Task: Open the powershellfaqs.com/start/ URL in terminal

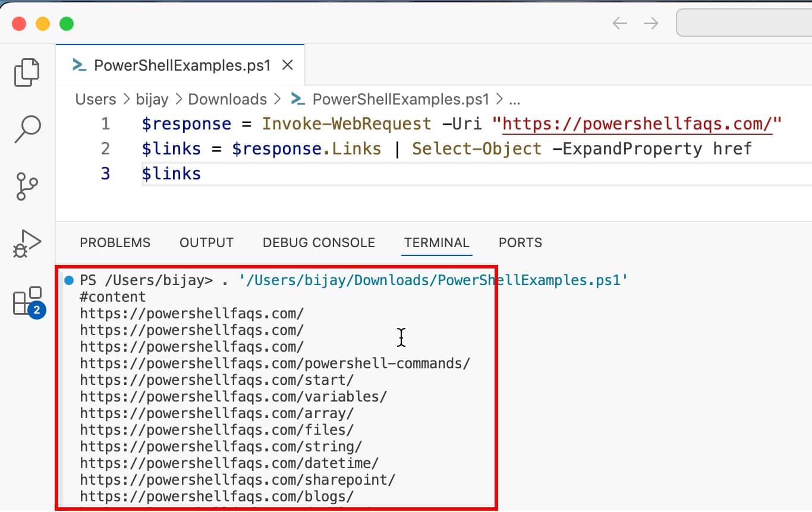Action: 217,380
